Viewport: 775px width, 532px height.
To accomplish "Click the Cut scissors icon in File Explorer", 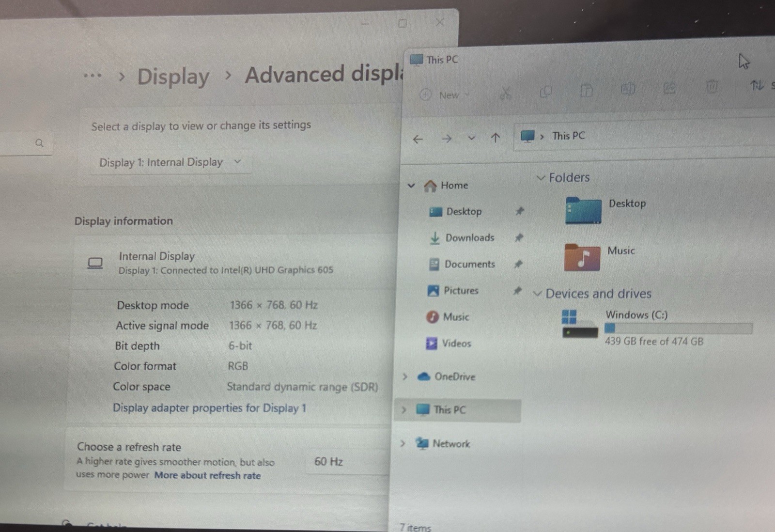I will point(505,93).
